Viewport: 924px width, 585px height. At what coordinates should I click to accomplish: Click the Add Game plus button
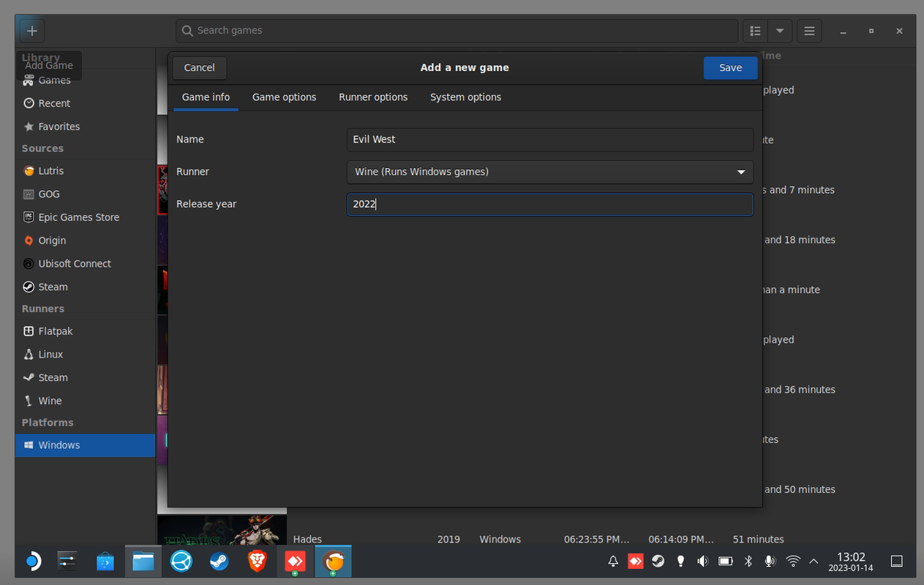[x=32, y=31]
